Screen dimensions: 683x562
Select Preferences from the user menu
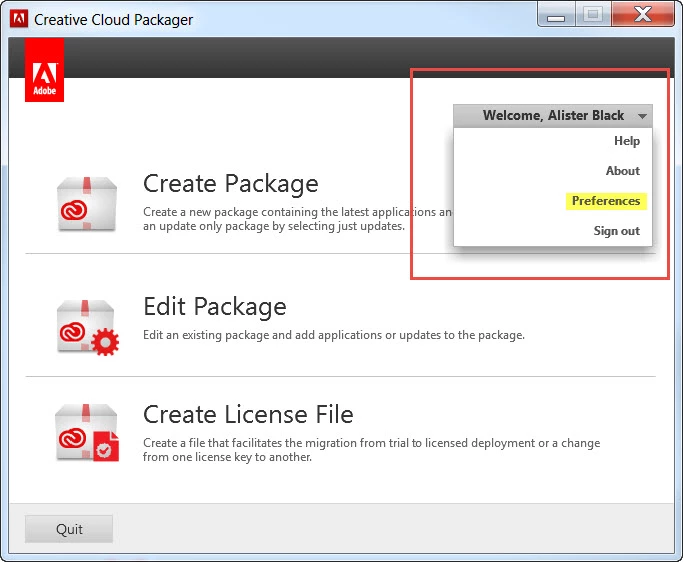(x=606, y=201)
